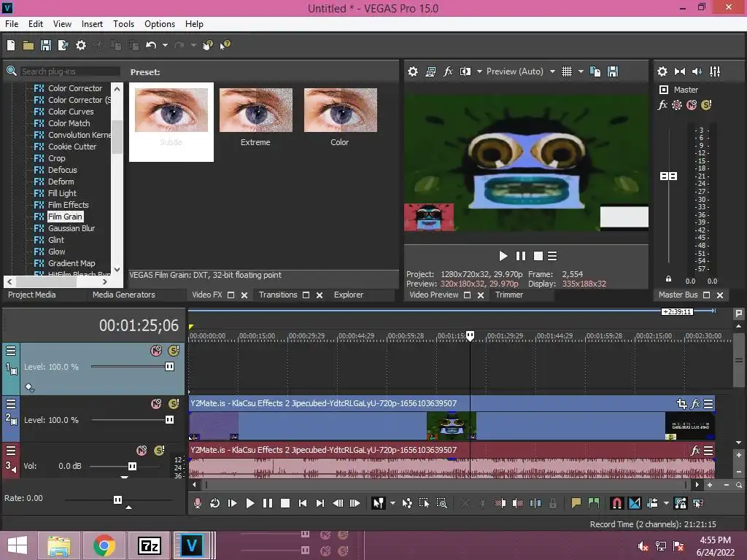
Task: Switch to the Trimmer tab
Action: tap(508, 295)
